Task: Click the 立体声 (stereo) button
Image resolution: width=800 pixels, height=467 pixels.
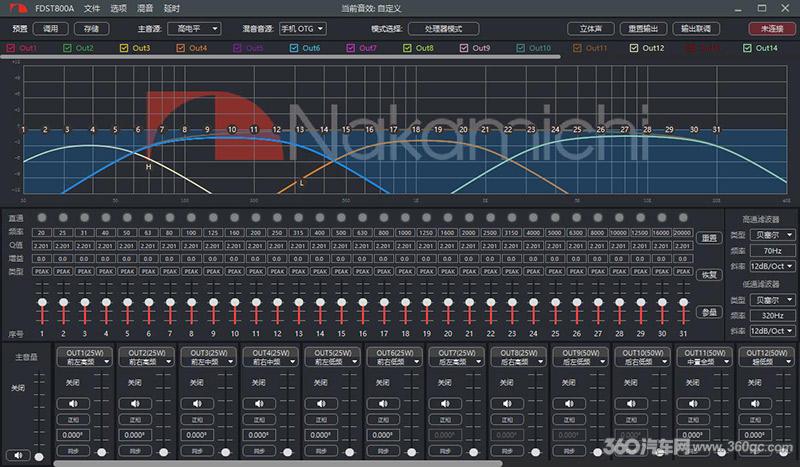Action: (x=591, y=29)
